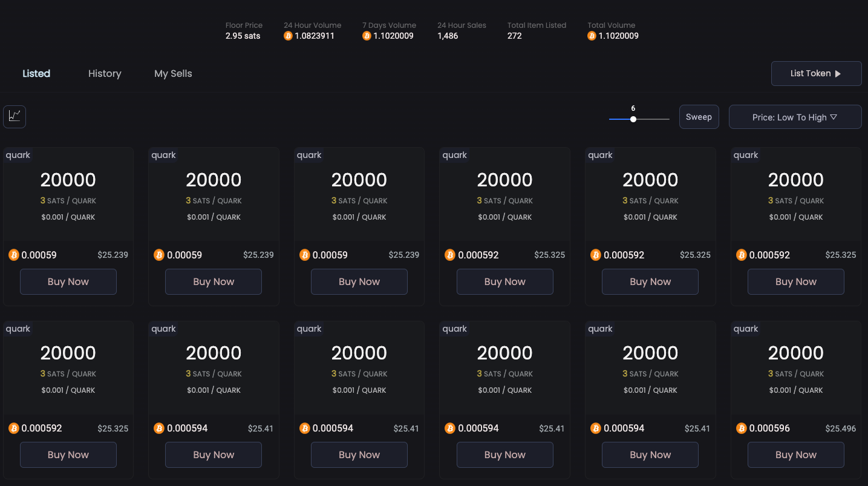Viewport: 868px width, 486px height.
Task: Open the price chart icon
Action: click(15, 116)
